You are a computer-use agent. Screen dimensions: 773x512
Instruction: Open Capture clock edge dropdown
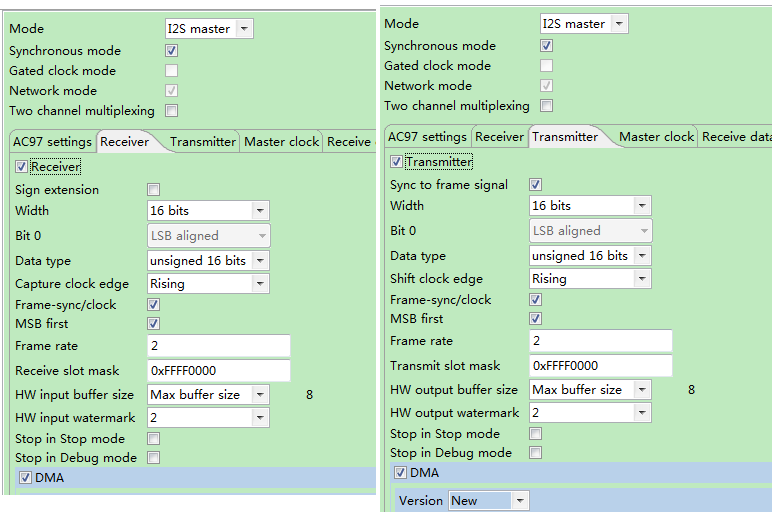point(209,284)
